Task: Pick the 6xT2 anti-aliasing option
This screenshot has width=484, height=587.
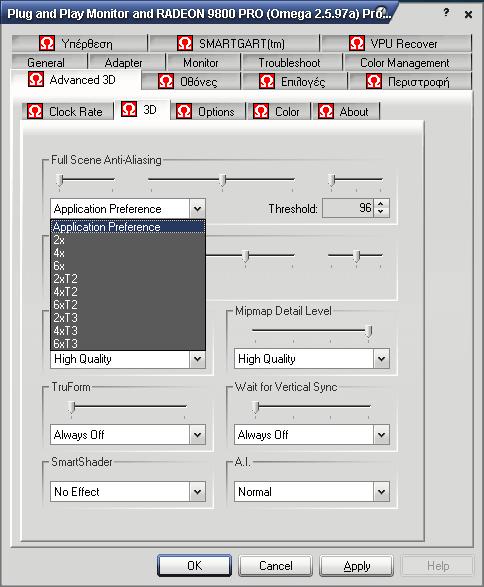Action: pyautogui.click(x=128, y=305)
